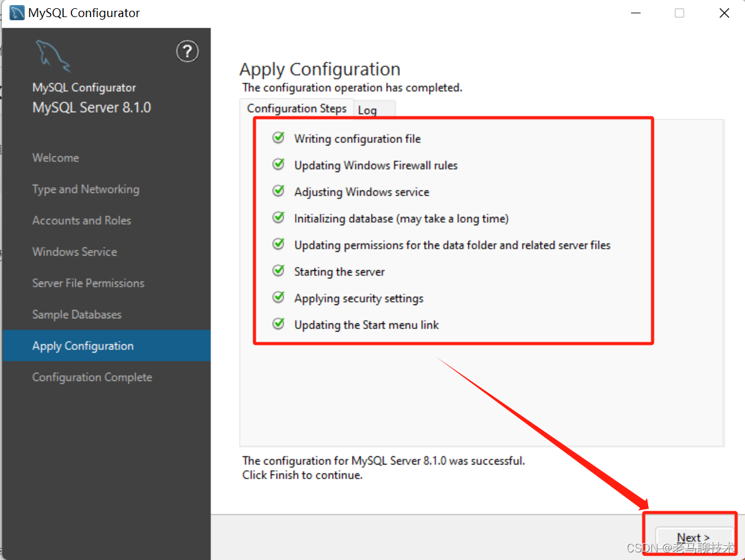The height and width of the screenshot is (560, 745).
Task: Close the MySQL Configurator window
Action: tap(724, 13)
